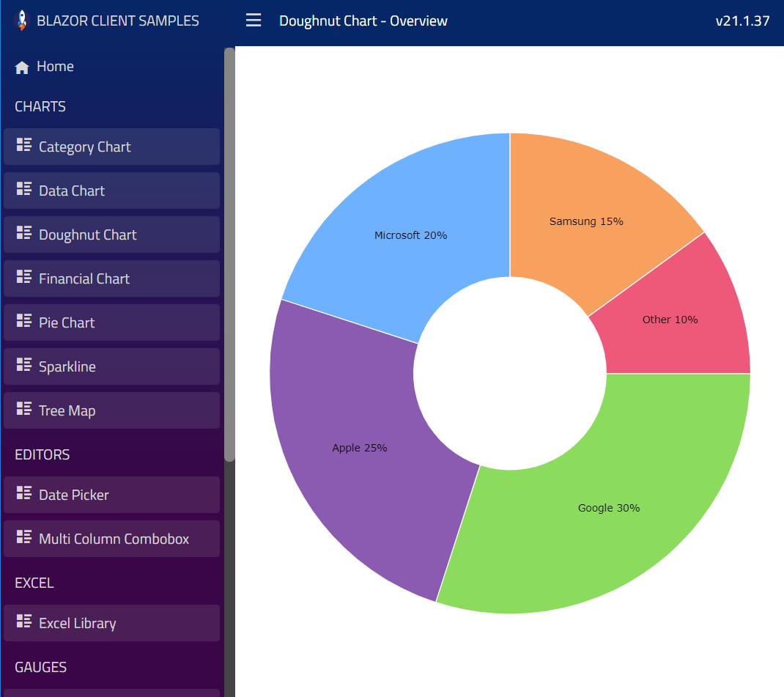
Task: Click the grid icon beside Category Chart
Action: (x=24, y=145)
